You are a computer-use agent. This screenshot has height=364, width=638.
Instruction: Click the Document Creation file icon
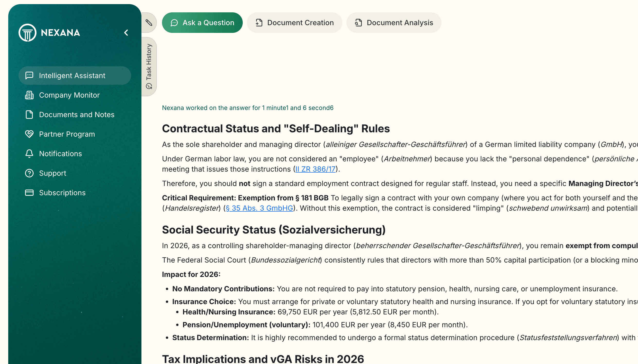tap(259, 23)
